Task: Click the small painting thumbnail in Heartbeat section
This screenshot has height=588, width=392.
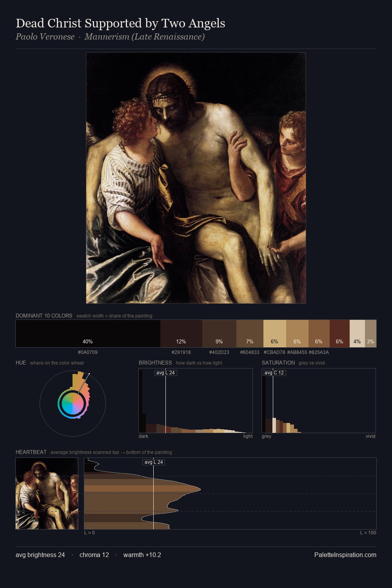Action: pos(47,494)
